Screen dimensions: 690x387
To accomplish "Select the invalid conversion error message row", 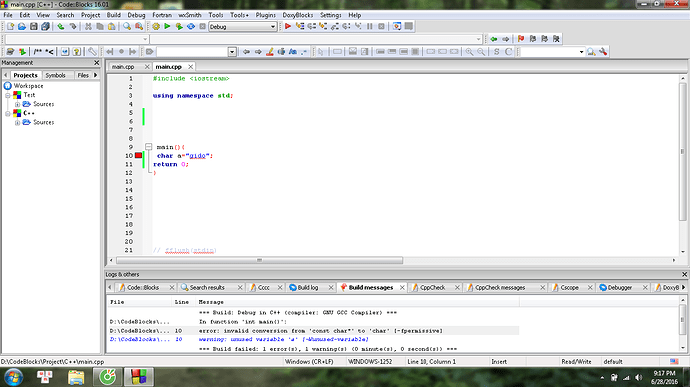I will 313,331.
